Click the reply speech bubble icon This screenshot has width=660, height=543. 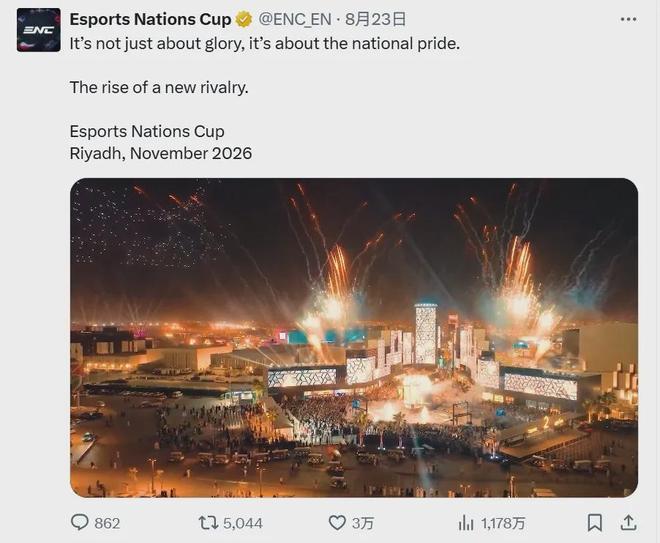(x=80, y=522)
